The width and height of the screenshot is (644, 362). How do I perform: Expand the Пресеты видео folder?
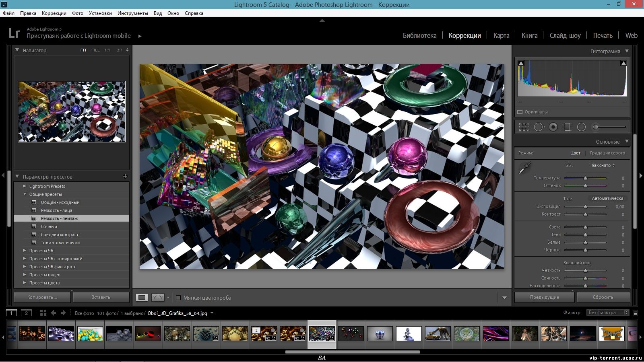25,275
